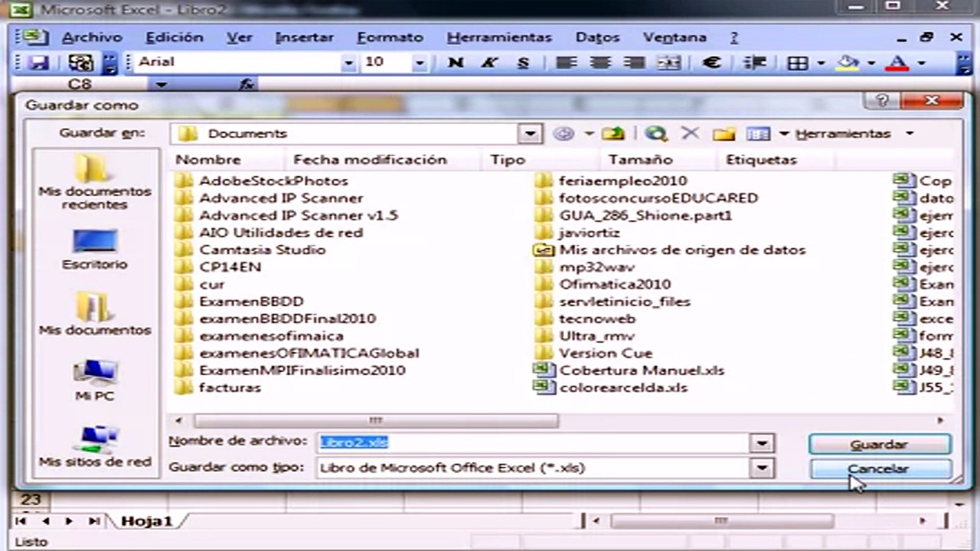The image size is (980, 551).
Task: Select the Hoja1 sheet tab
Action: (x=145, y=521)
